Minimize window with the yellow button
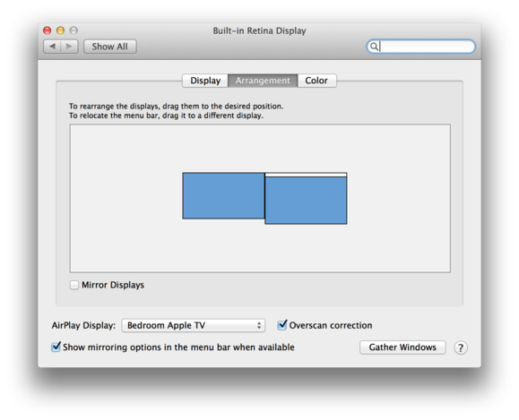The width and height of the screenshot is (519, 420). click(61, 30)
